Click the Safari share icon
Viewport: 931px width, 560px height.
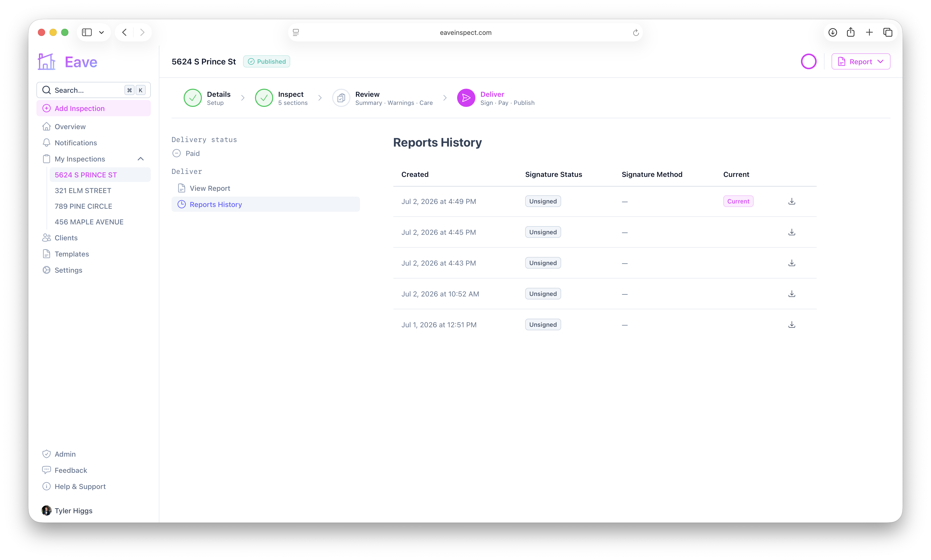click(x=851, y=32)
